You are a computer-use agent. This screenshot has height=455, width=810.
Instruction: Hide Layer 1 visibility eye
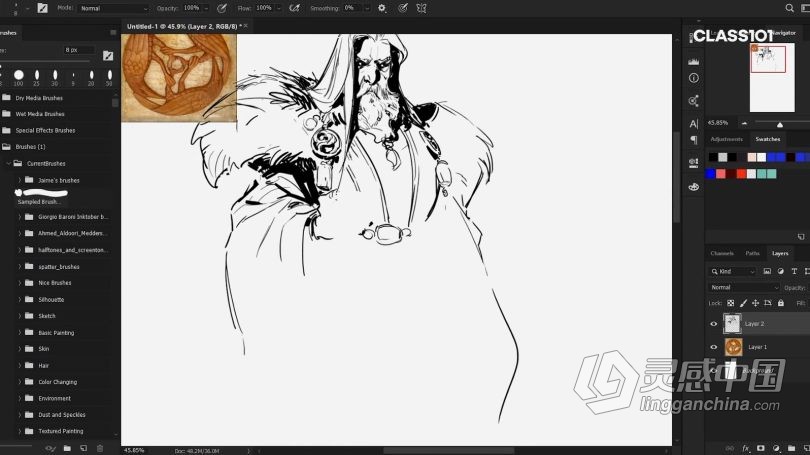coord(714,347)
